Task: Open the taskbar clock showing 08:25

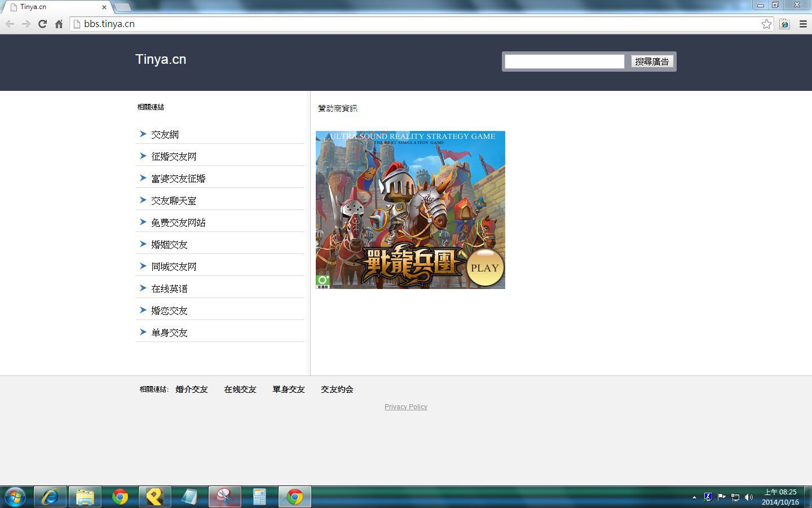Action: click(x=780, y=497)
